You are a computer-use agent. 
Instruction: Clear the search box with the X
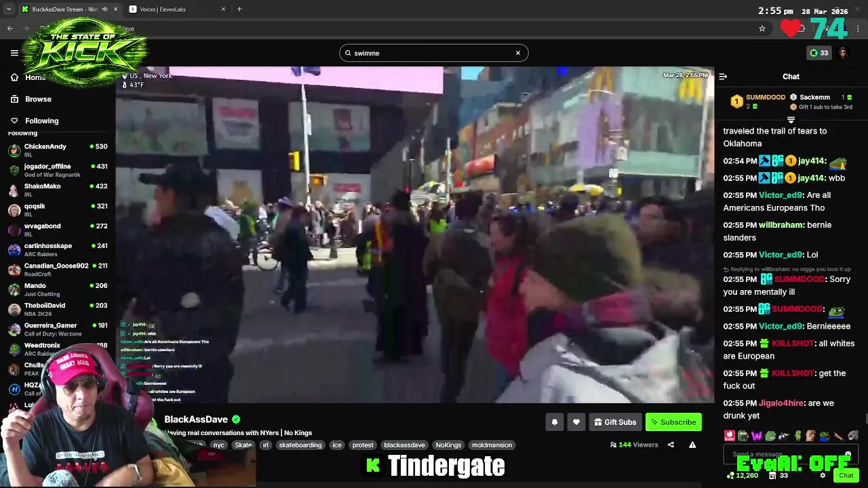pos(518,53)
